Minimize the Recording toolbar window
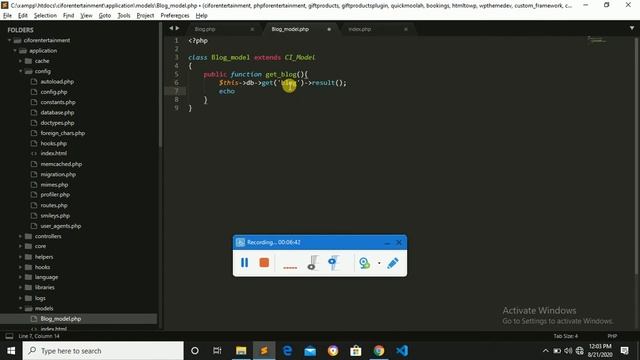The height and width of the screenshot is (360, 640). coord(387,242)
